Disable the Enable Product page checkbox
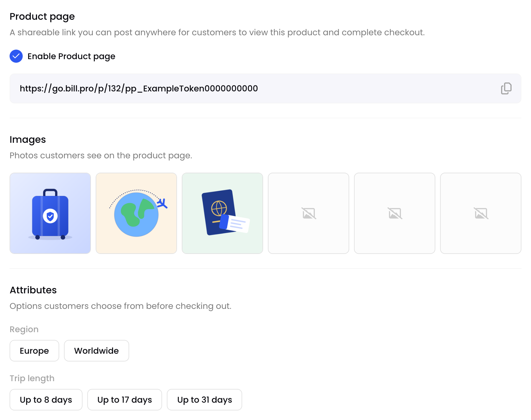 coord(16,56)
